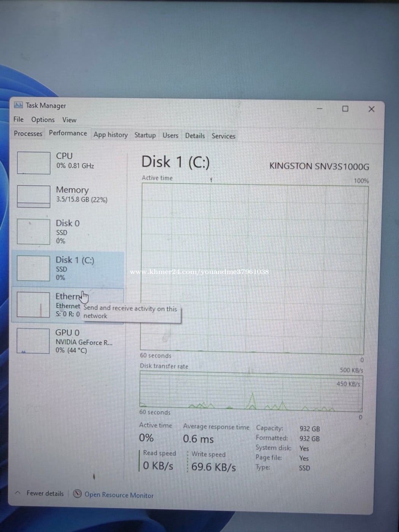This screenshot has width=399, height=532.
Task: Open the View menu
Action: (x=69, y=120)
